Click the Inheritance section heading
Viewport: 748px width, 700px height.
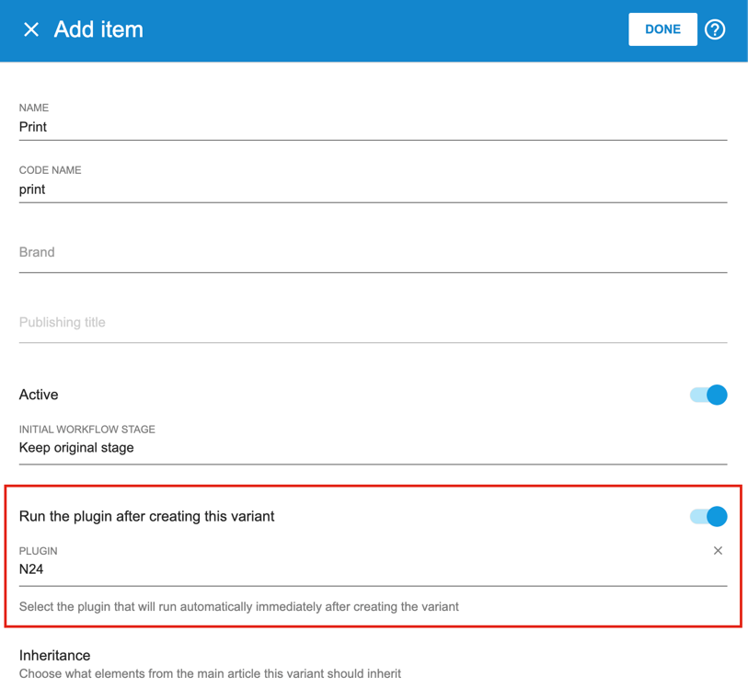[x=55, y=656]
